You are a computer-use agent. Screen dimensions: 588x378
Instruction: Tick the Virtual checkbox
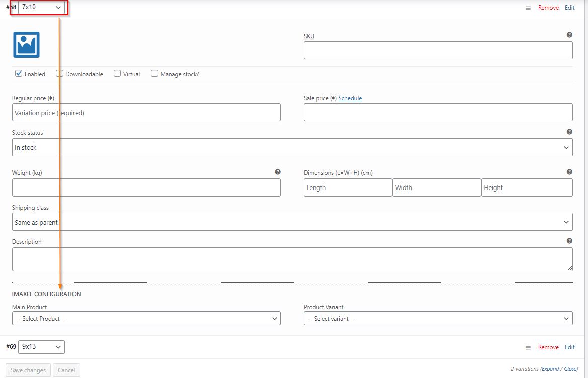pyautogui.click(x=117, y=73)
